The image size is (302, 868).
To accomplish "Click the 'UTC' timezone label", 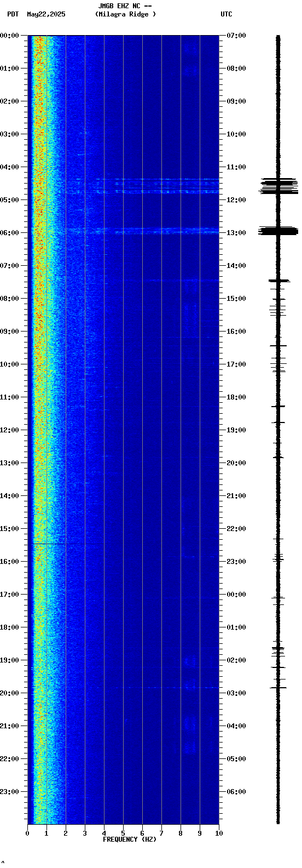I will (x=226, y=14).
